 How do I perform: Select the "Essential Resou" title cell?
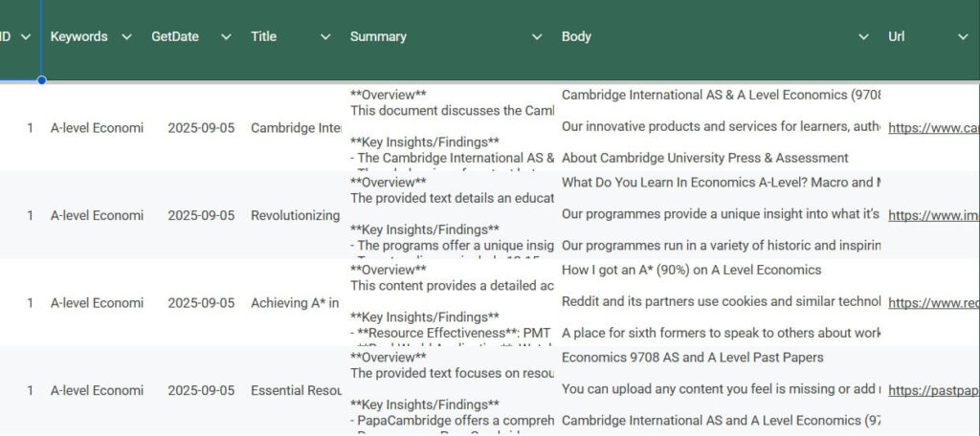coord(295,391)
